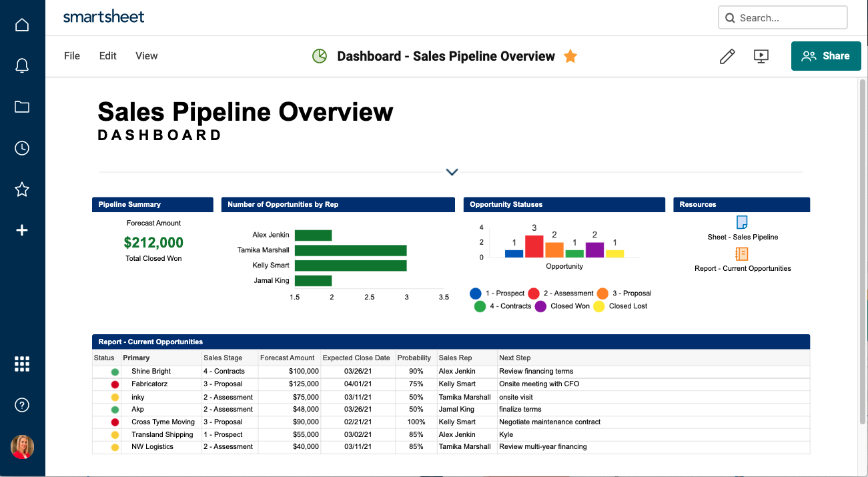868x477 pixels.
Task: Click the Next Step column header
Action: [x=654, y=358]
